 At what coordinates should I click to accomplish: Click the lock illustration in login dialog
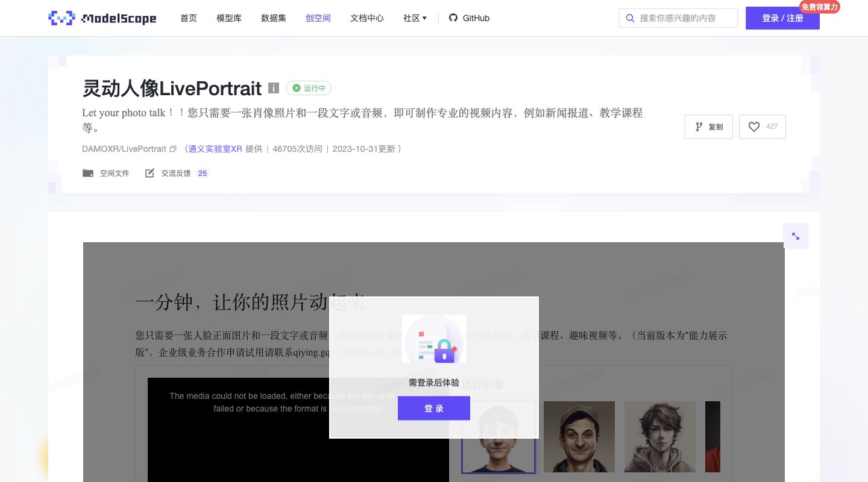(434, 339)
